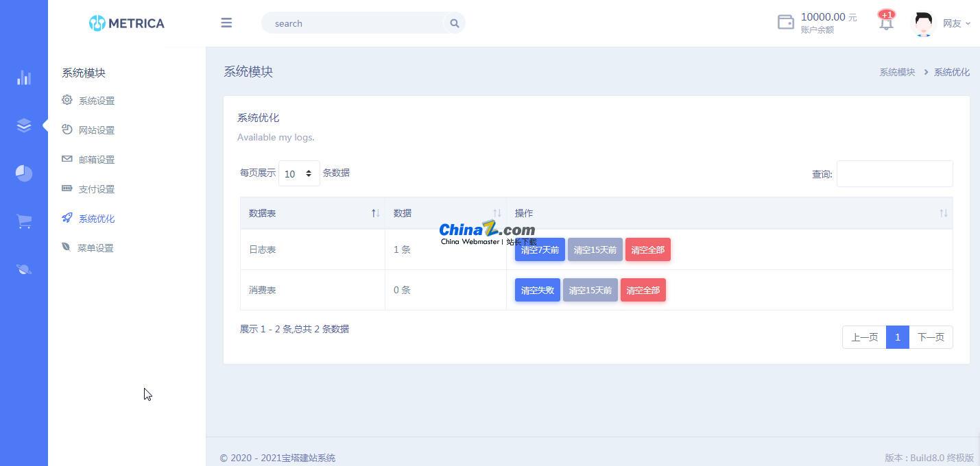980x466 pixels.
Task: Open the layers module icon in sidebar
Action: click(x=24, y=125)
